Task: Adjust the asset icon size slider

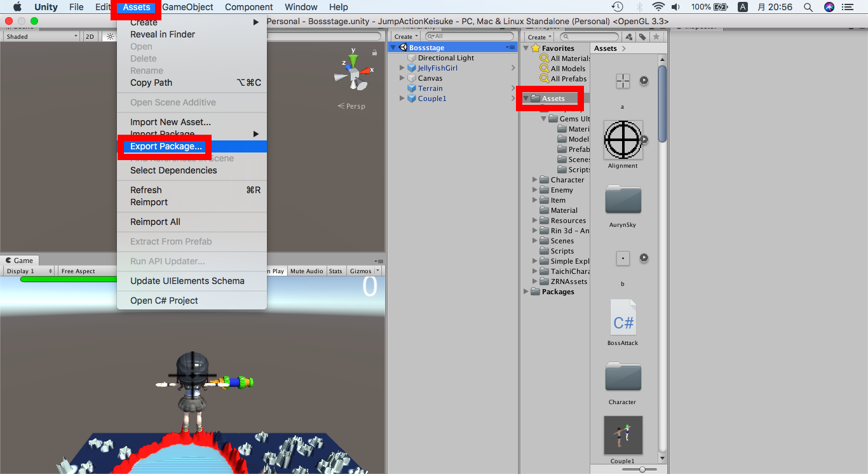Action: tap(642, 469)
